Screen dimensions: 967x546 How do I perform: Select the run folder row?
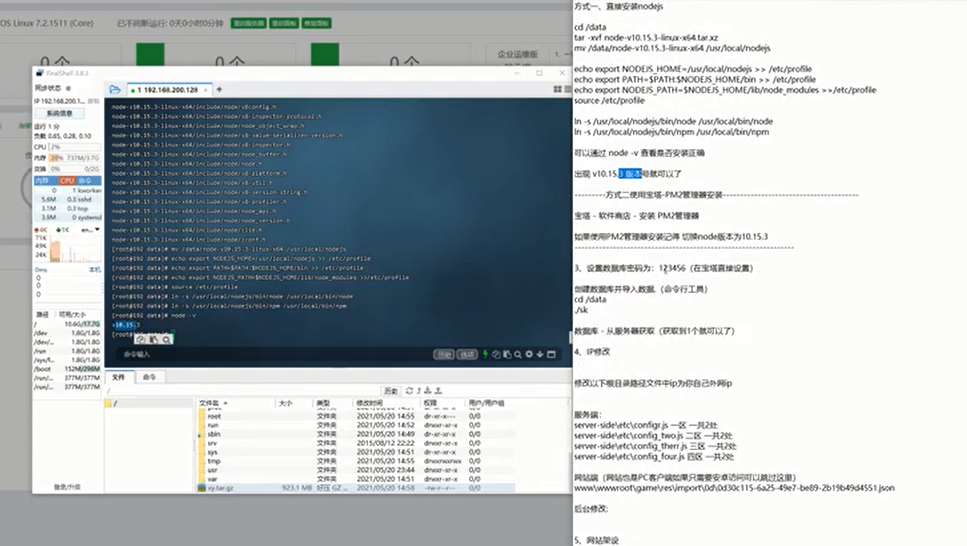[x=356, y=425]
